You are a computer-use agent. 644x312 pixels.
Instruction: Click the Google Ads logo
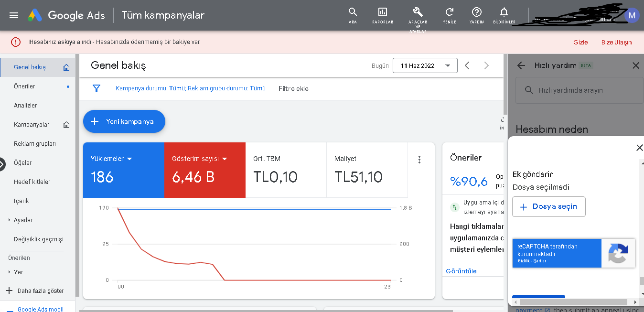(66, 15)
